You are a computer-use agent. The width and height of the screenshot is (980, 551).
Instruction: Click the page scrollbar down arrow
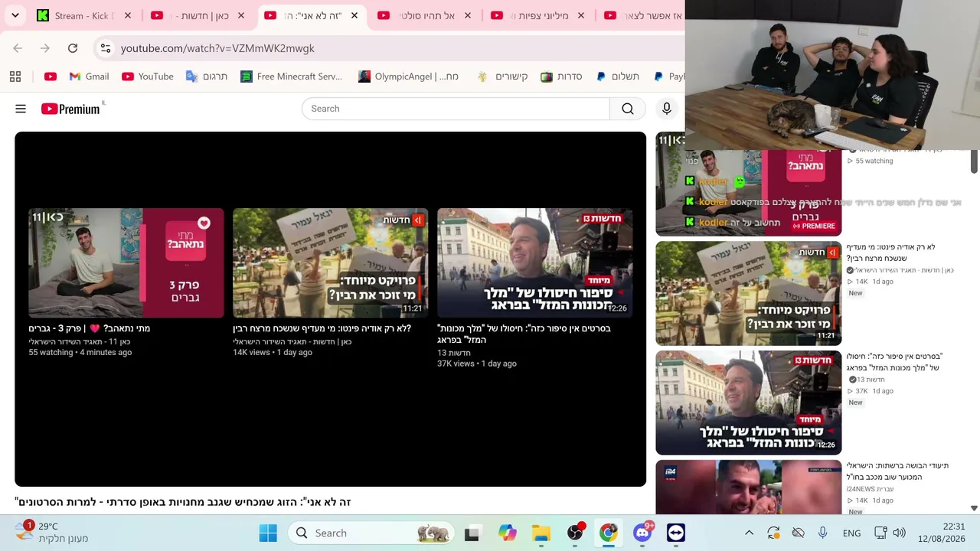tap(974, 508)
